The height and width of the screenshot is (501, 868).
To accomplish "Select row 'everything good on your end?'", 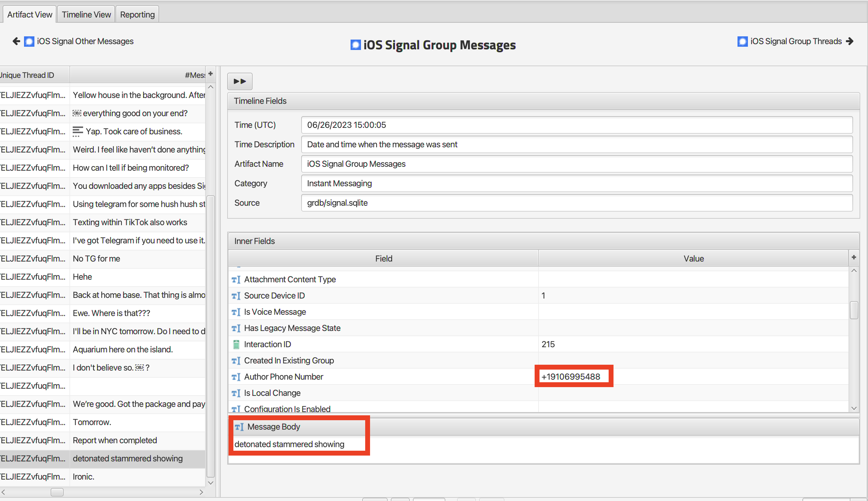I will tap(103, 113).
